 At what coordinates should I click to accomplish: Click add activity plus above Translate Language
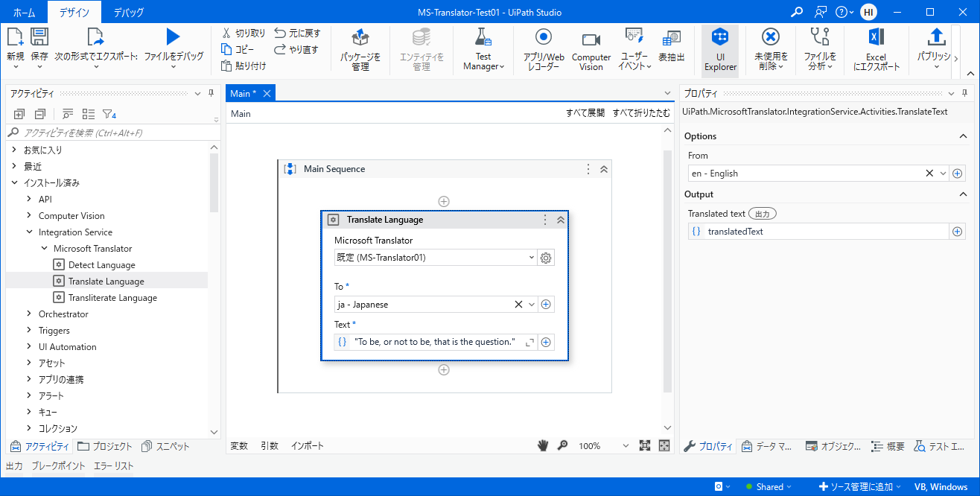point(444,201)
